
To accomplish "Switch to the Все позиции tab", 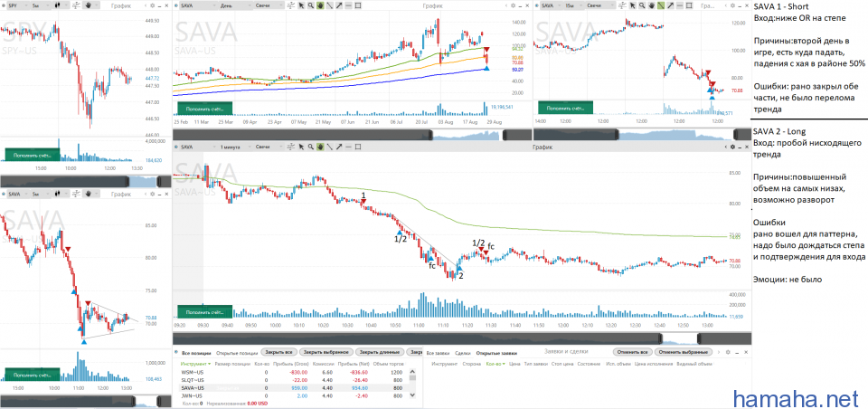I will (196, 353).
